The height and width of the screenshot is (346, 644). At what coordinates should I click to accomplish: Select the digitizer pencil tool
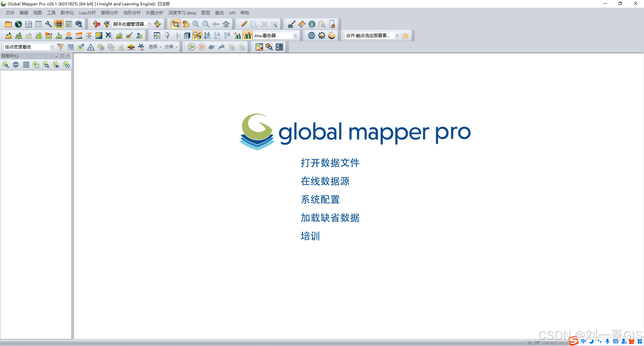pyautogui.click(x=244, y=24)
